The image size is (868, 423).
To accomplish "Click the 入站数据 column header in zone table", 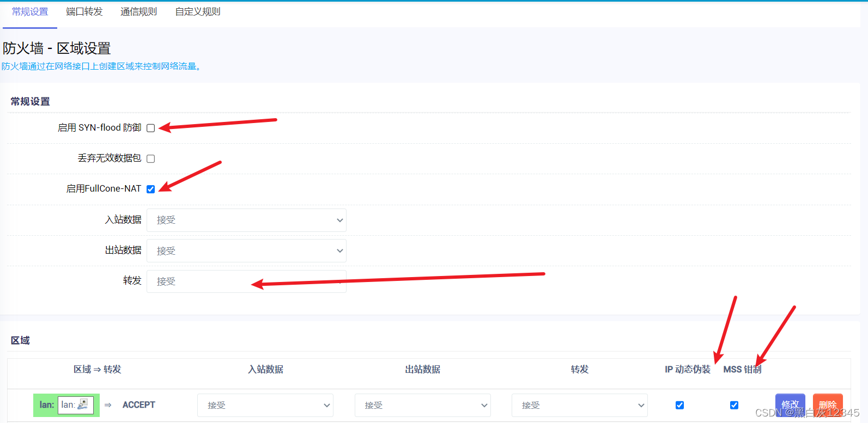I will (x=265, y=369).
